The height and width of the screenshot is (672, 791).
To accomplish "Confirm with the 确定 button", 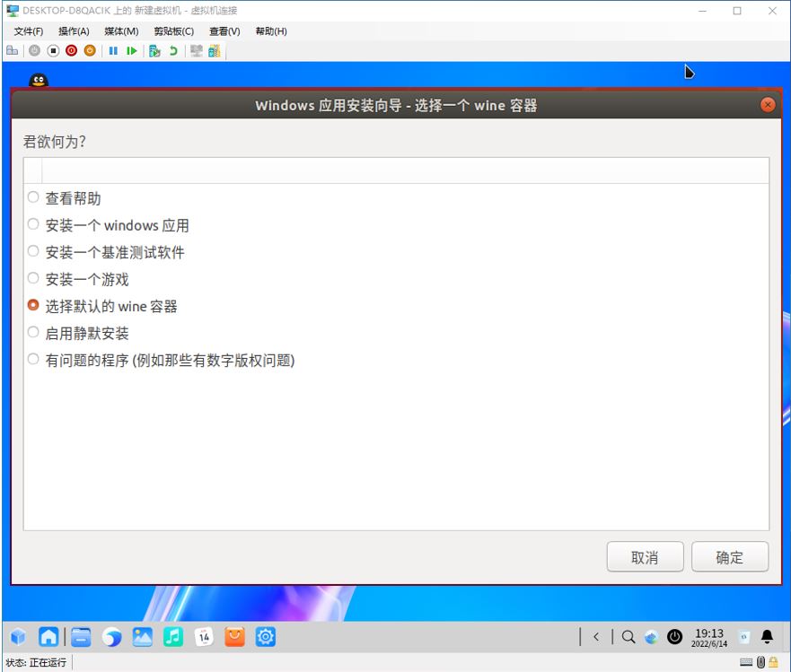I will pyautogui.click(x=730, y=557).
